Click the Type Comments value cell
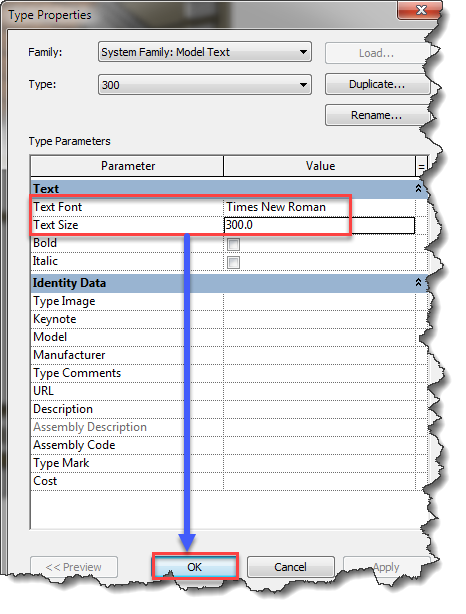 click(x=319, y=373)
